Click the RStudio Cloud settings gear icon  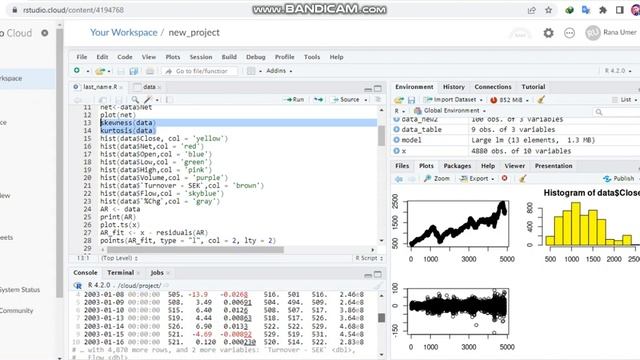click(549, 33)
